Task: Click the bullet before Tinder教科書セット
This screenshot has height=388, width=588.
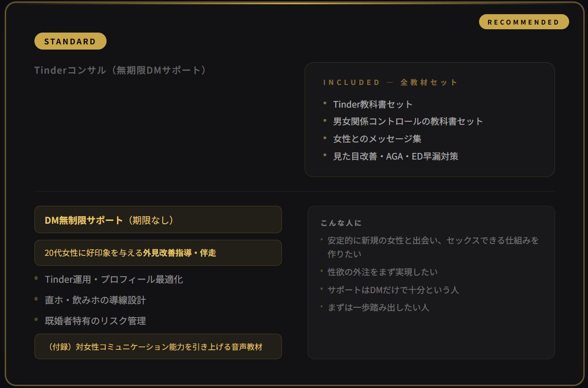Action: point(325,103)
